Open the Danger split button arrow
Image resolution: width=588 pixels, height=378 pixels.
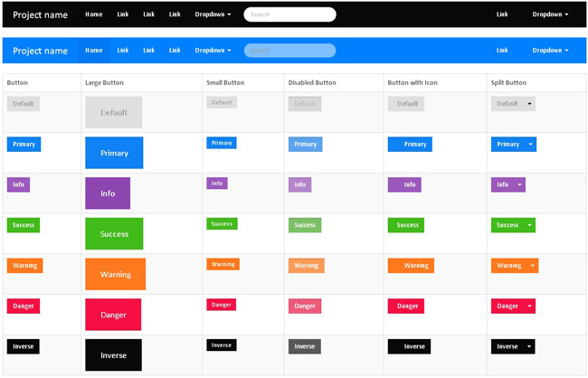529,306
